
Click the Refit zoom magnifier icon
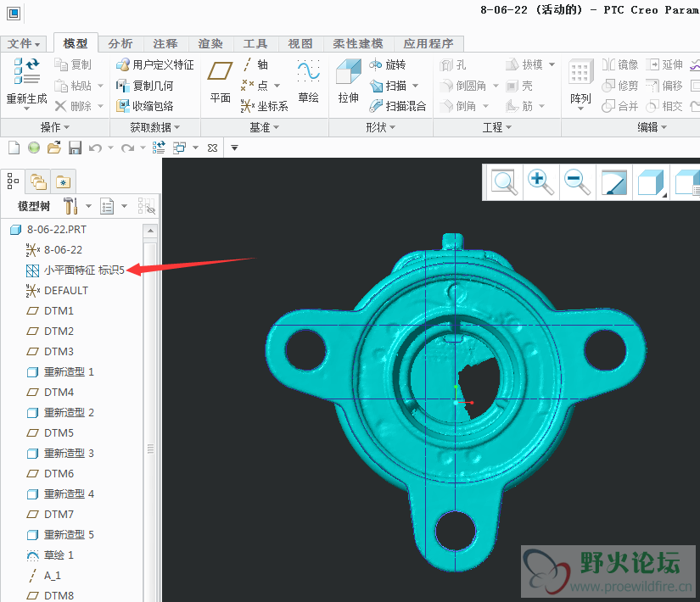click(x=504, y=182)
